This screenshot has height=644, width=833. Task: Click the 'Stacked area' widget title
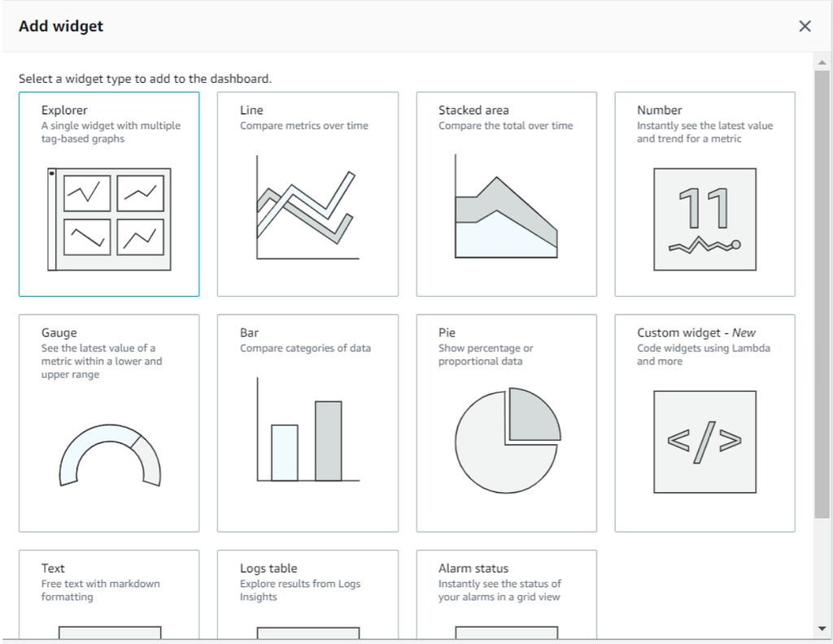coord(473,110)
